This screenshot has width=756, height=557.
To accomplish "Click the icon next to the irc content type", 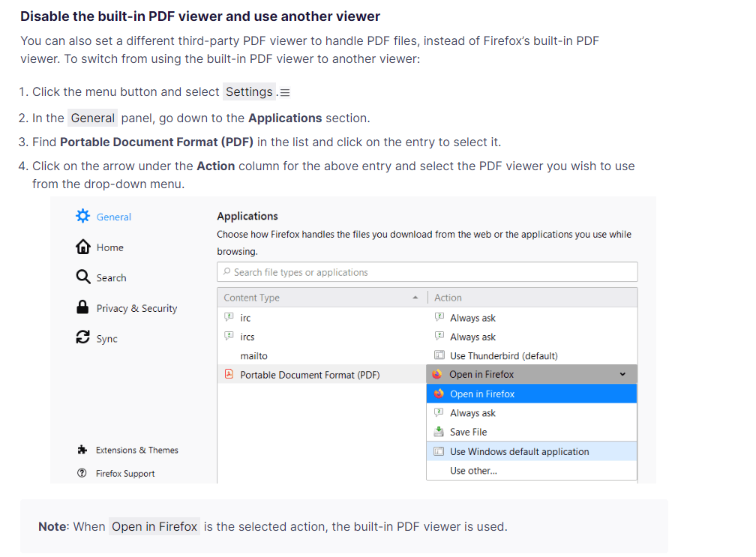I will tap(229, 317).
